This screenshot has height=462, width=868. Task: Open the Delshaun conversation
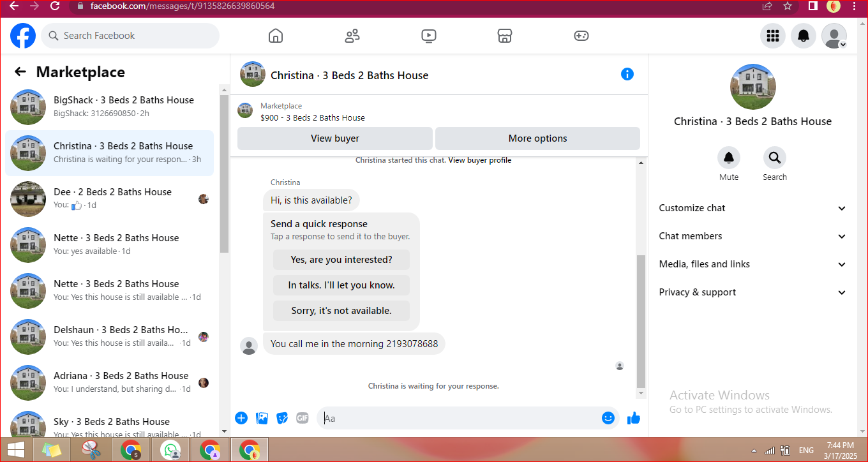[x=110, y=337]
